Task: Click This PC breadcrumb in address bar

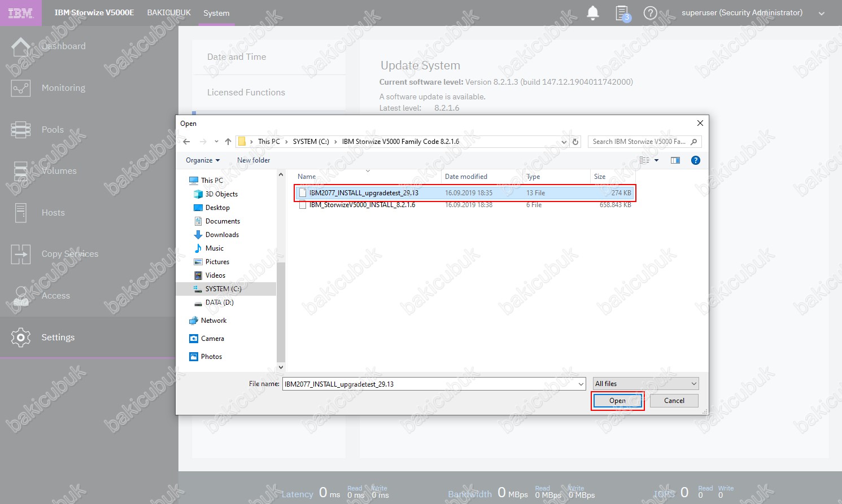Action: point(269,142)
